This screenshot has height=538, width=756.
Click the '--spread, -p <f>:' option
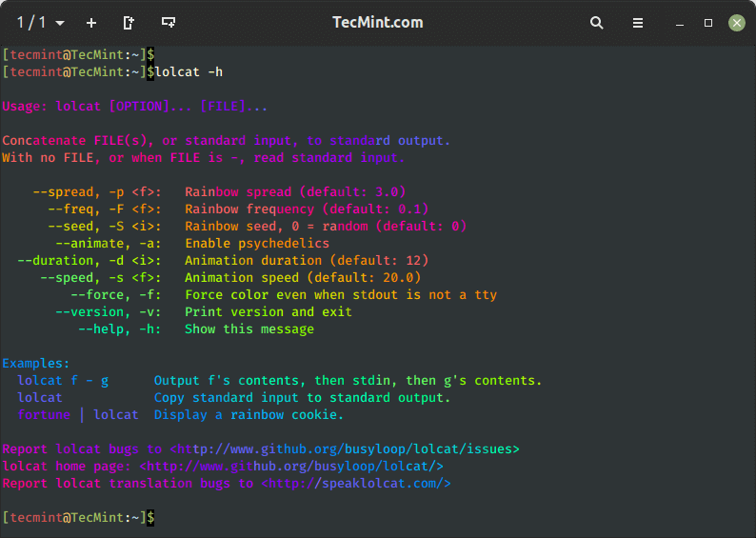97,191
